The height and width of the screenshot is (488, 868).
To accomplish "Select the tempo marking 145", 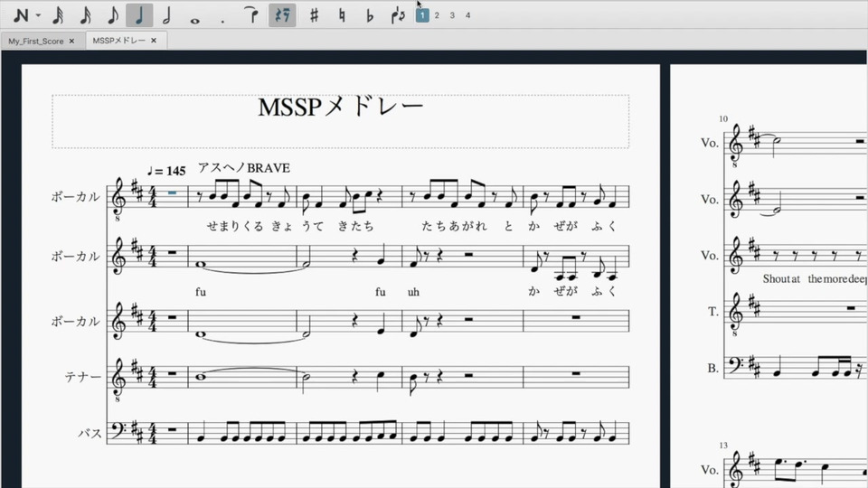I will coord(166,171).
